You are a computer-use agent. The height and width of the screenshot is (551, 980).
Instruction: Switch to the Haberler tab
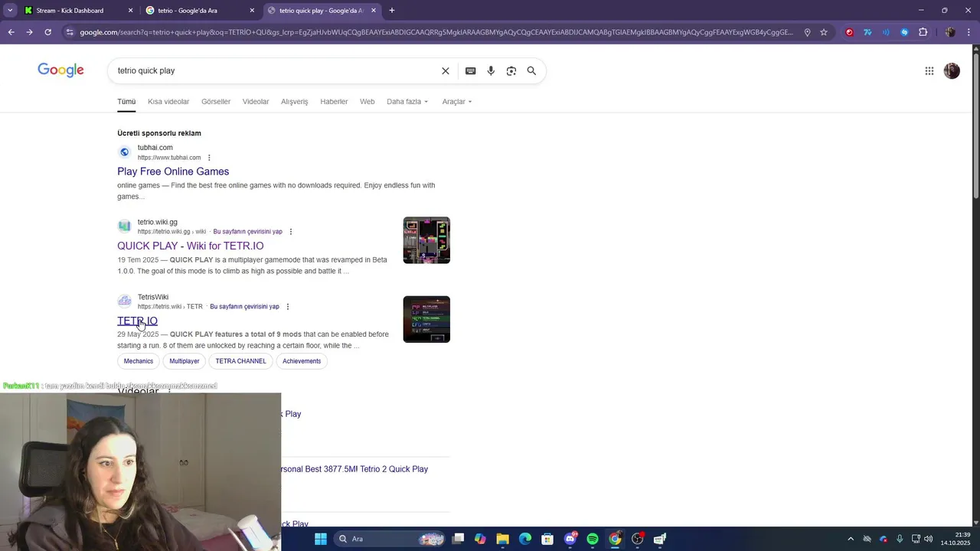(334, 102)
